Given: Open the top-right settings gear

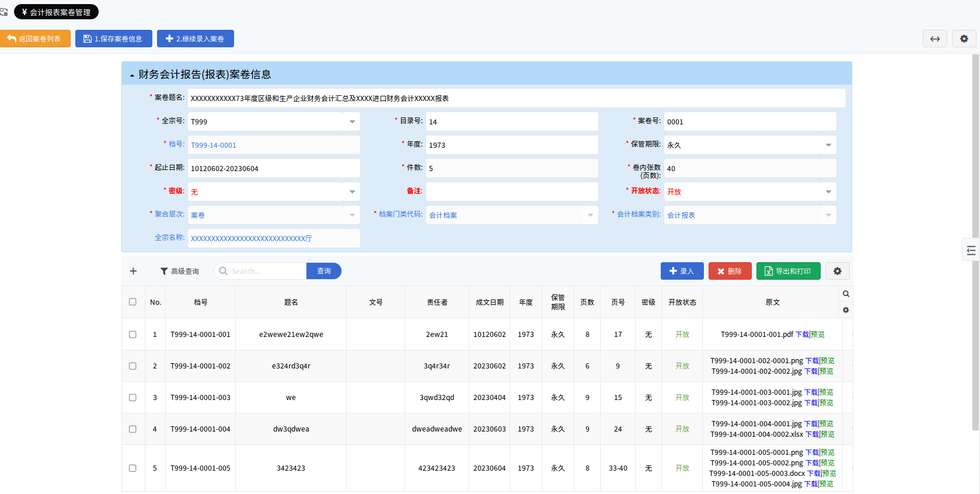Looking at the screenshot, I should [x=964, y=39].
